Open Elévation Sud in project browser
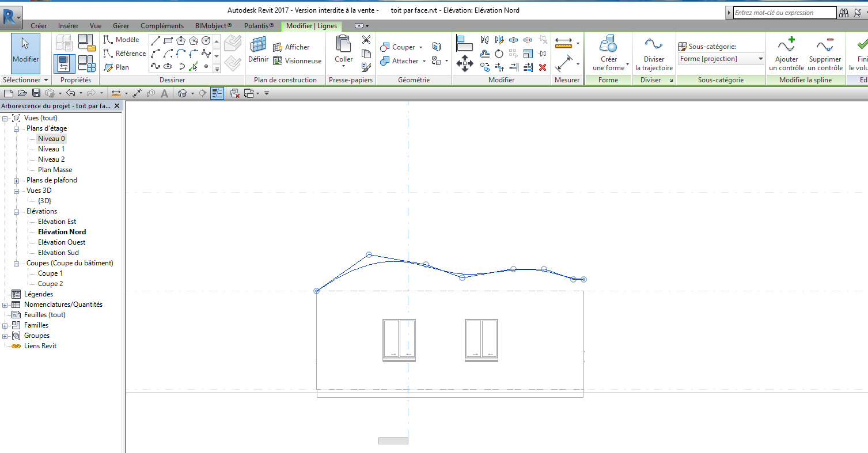This screenshot has height=453, width=868. pyautogui.click(x=58, y=253)
